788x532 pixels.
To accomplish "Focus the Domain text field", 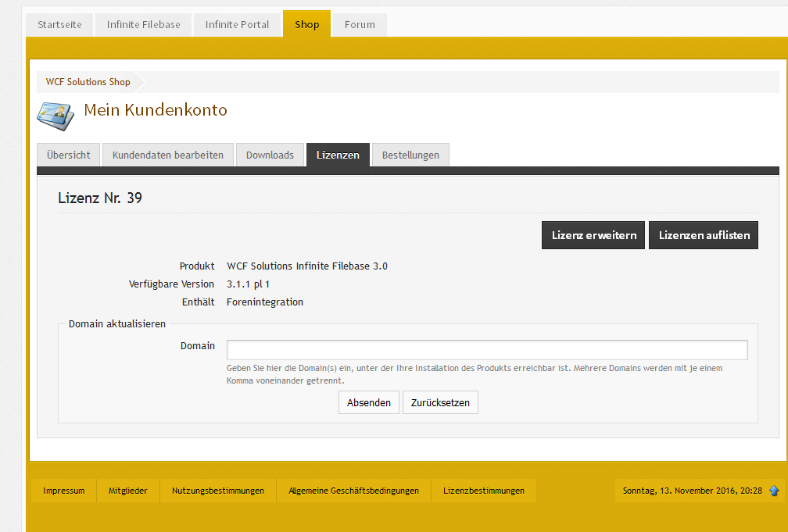I will [x=486, y=349].
